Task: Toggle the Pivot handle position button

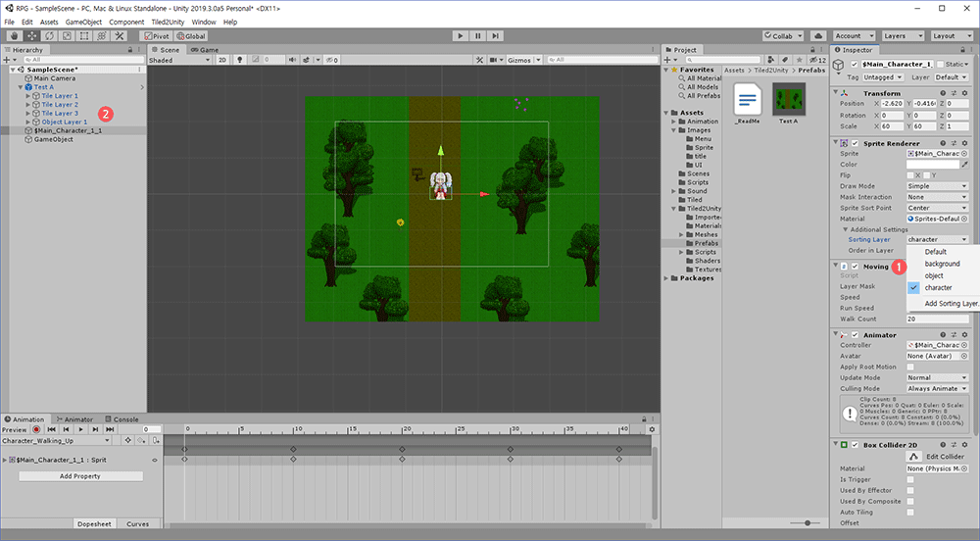Action: pos(156,36)
